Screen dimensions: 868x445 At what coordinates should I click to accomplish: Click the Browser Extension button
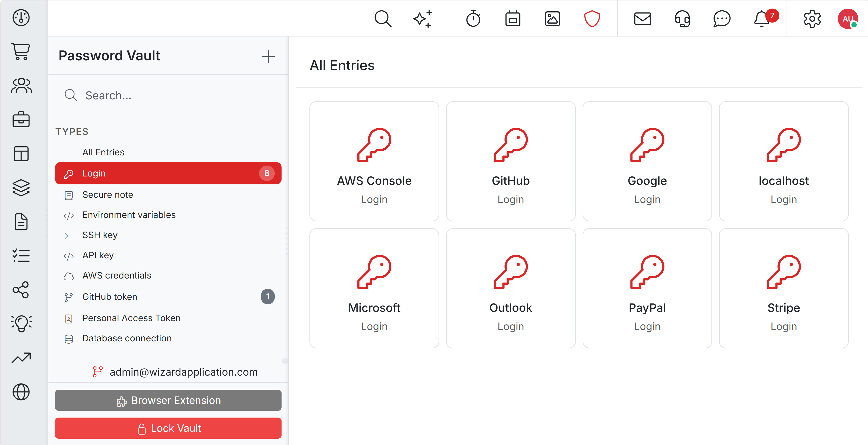[169, 400]
